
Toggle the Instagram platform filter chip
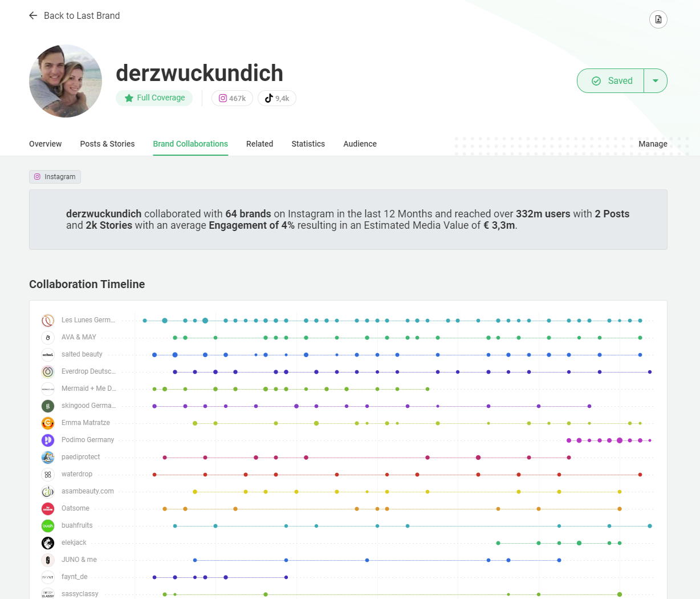[55, 177]
